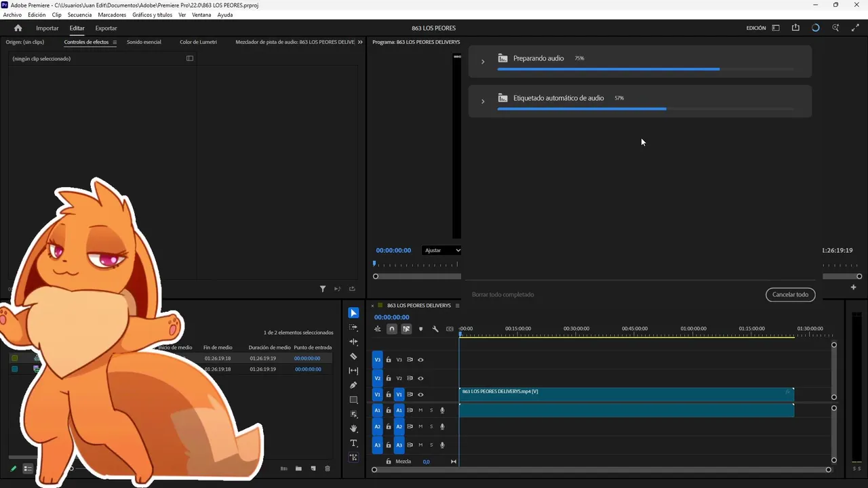Viewport: 868px width, 488px height.
Task: Enable voice-over record on A3
Action: point(442,445)
